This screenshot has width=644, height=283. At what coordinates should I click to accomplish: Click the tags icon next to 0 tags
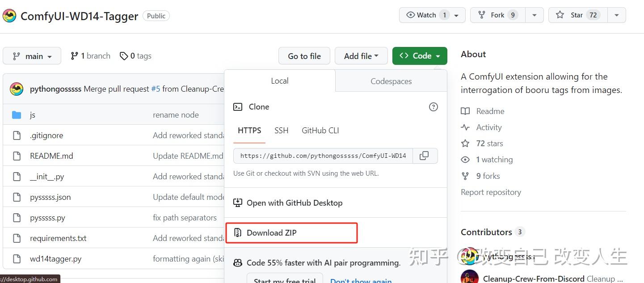coord(124,56)
